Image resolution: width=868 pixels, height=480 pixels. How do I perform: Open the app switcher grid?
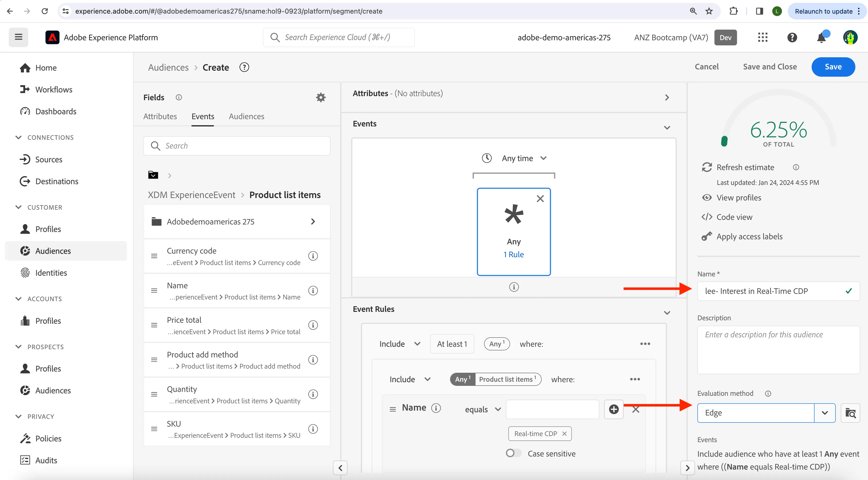[x=763, y=37]
